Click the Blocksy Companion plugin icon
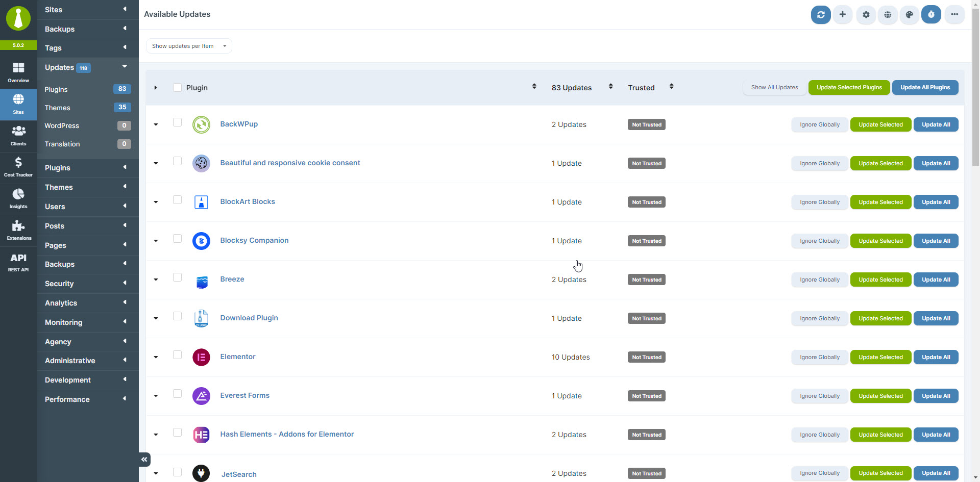Screen dimensions: 980x482 coord(201,241)
